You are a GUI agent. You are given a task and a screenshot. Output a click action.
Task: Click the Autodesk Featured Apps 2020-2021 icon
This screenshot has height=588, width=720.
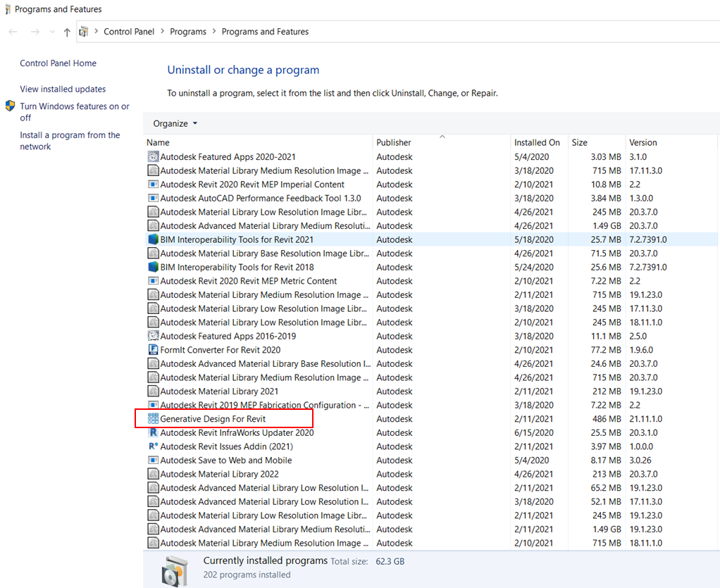[153, 156]
